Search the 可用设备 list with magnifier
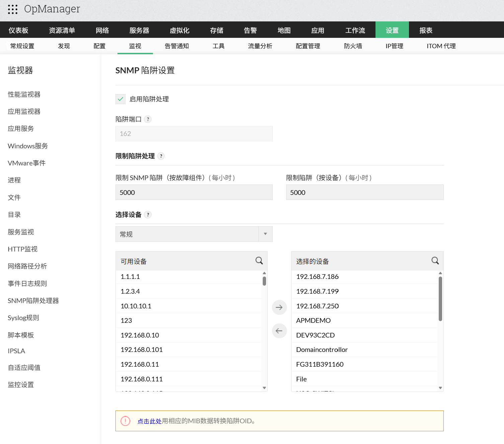504x444 pixels. pyautogui.click(x=259, y=261)
